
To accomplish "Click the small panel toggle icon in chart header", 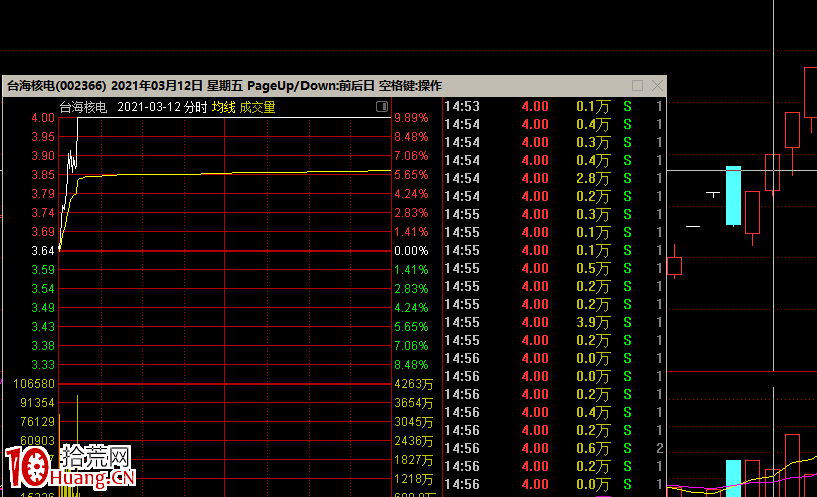I will coord(382,106).
